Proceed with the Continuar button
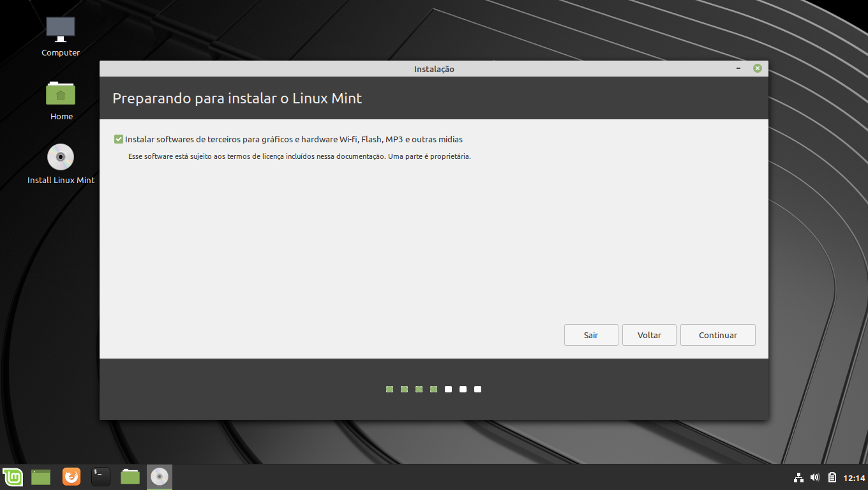The height and width of the screenshot is (490, 868). 718,335
